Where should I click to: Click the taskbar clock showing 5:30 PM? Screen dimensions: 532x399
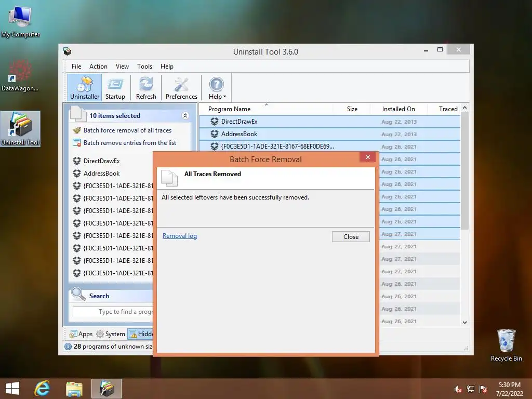509,389
